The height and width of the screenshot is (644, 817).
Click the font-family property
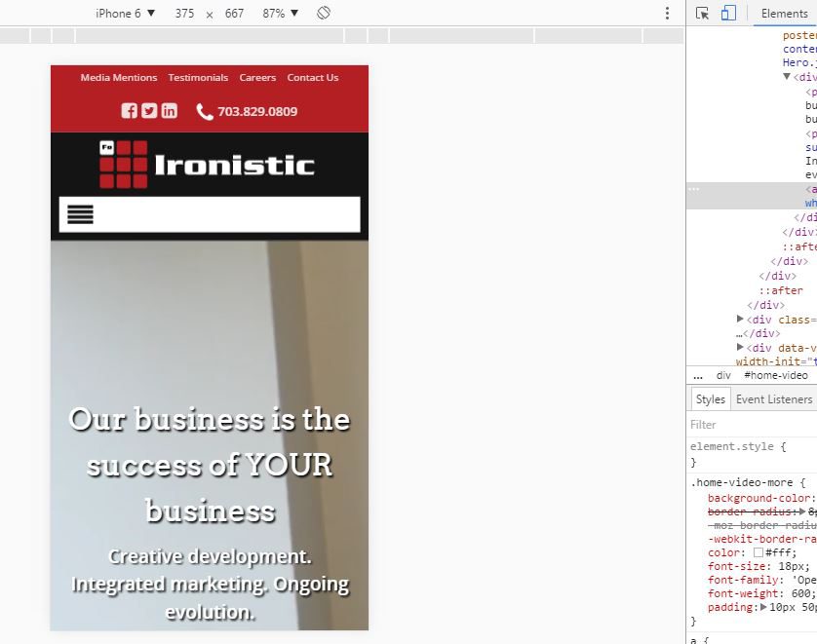[x=742, y=580]
